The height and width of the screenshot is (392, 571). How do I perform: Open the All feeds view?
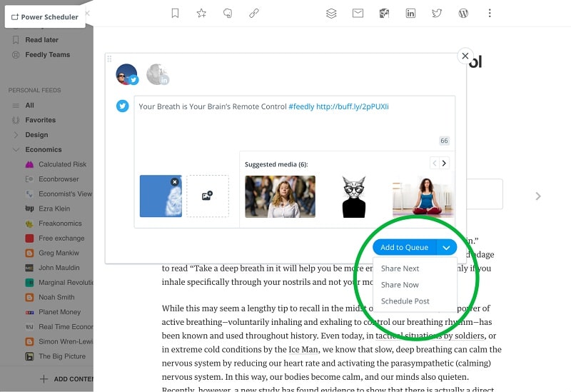(x=29, y=105)
